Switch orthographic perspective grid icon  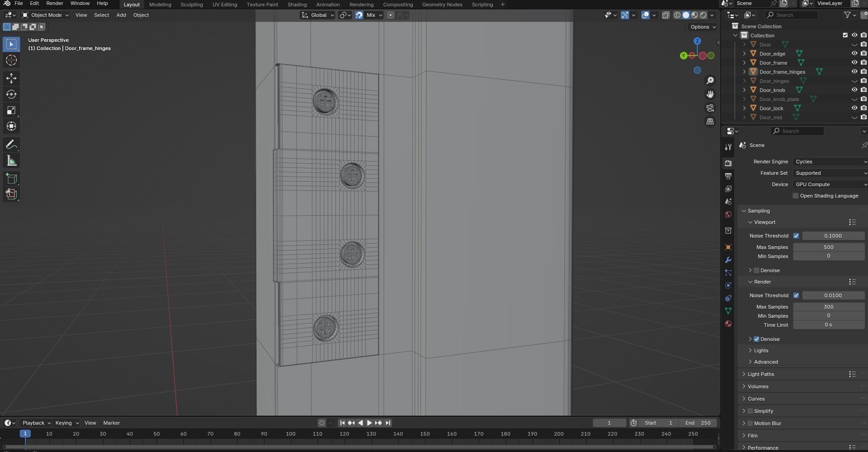710,122
